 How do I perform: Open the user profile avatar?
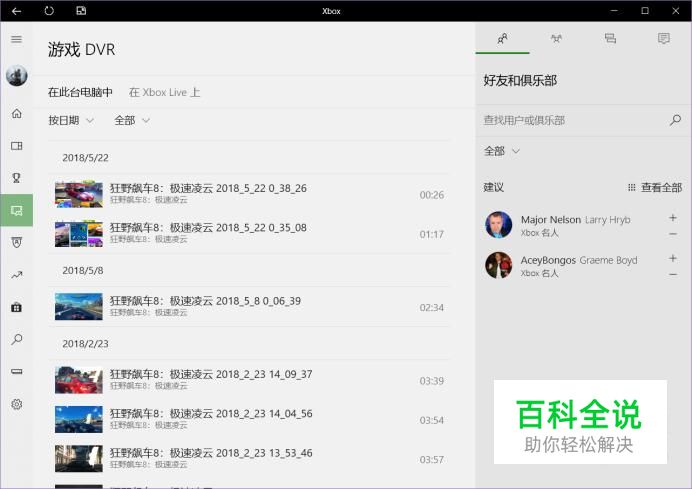point(16,75)
